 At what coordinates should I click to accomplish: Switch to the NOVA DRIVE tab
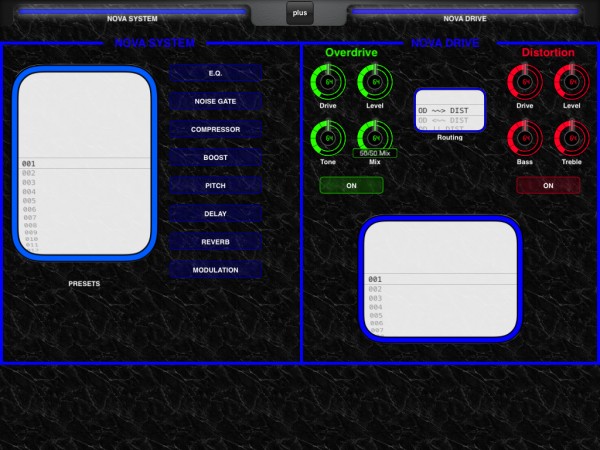click(465, 14)
